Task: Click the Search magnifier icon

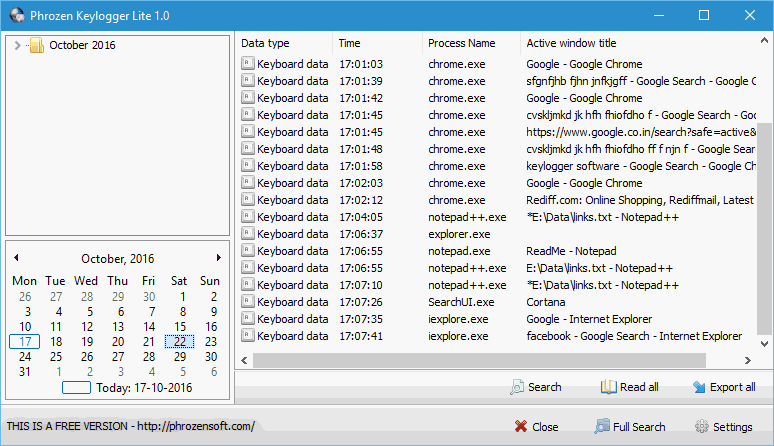Action: tap(517, 387)
